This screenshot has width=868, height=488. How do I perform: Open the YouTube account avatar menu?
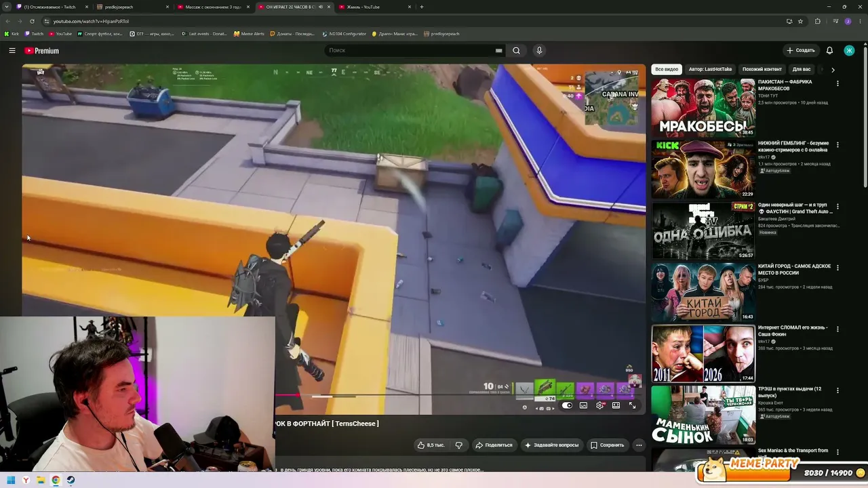tap(849, 51)
